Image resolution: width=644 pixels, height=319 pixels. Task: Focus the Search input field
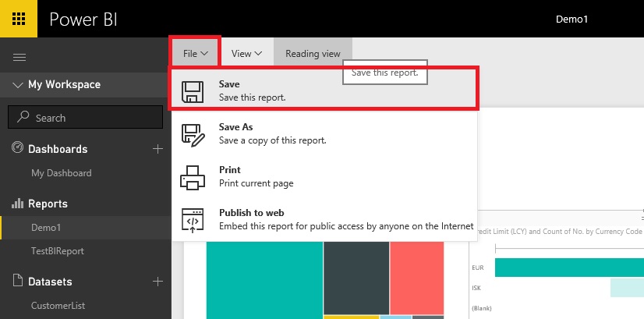point(86,117)
